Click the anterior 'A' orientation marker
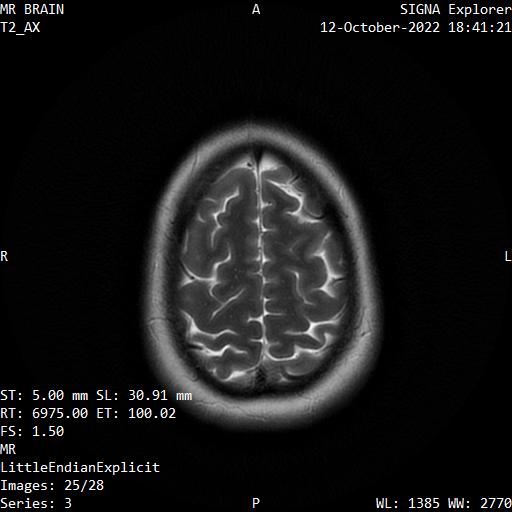 point(256,9)
